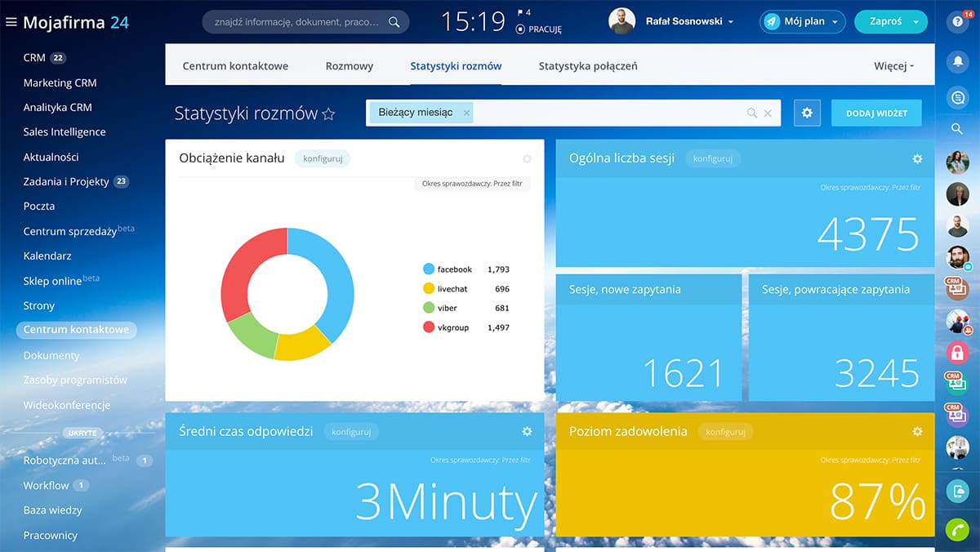Open the help question mark icon
Image resolution: width=980 pixels, height=552 pixels.
(x=957, y=23)
